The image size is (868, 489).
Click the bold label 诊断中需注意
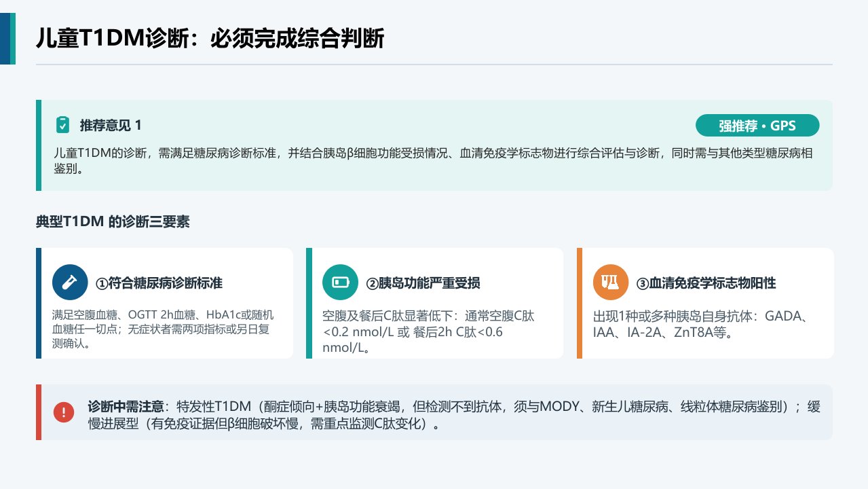tap(126, 407)
